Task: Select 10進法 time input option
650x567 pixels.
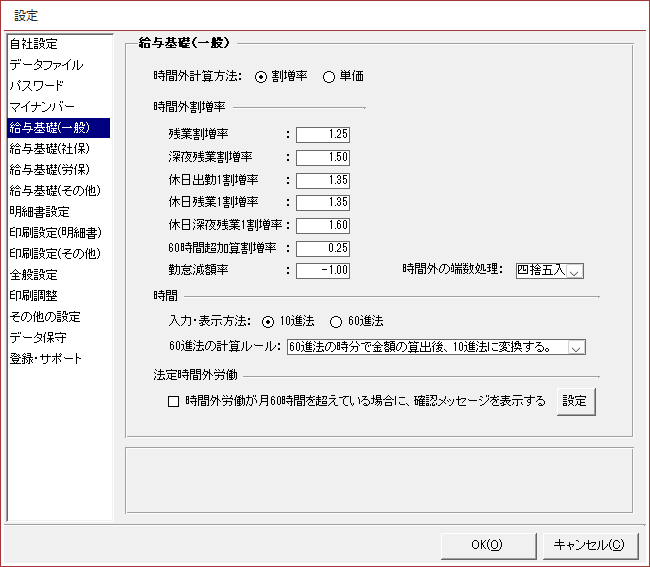Action: click(x=267, y=321)
